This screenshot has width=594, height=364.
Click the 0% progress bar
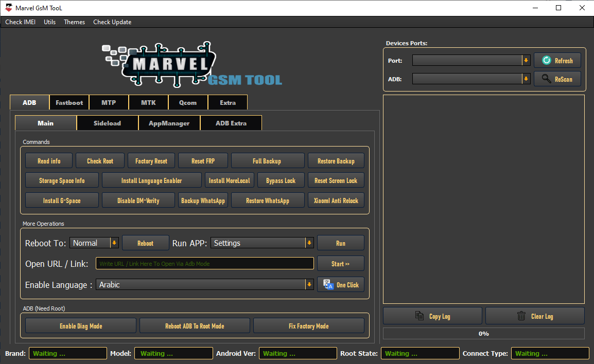(x=483, y=333)
